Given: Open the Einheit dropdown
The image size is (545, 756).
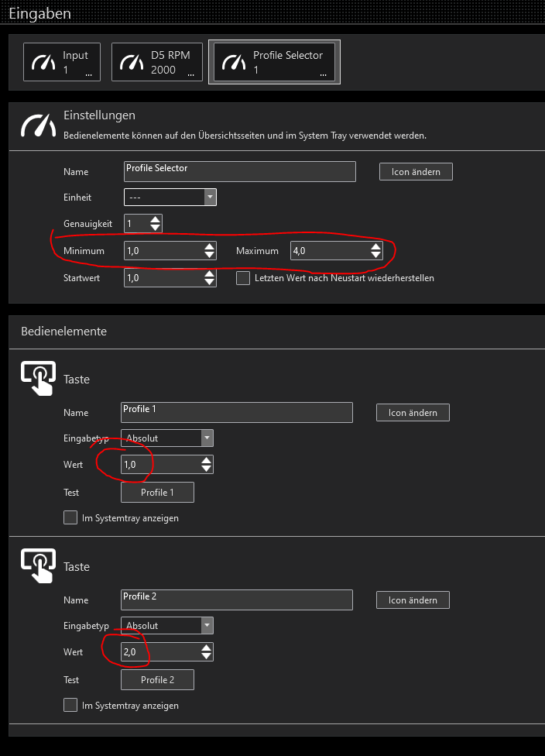Looking at the screenshot, I should click(170, 198).
